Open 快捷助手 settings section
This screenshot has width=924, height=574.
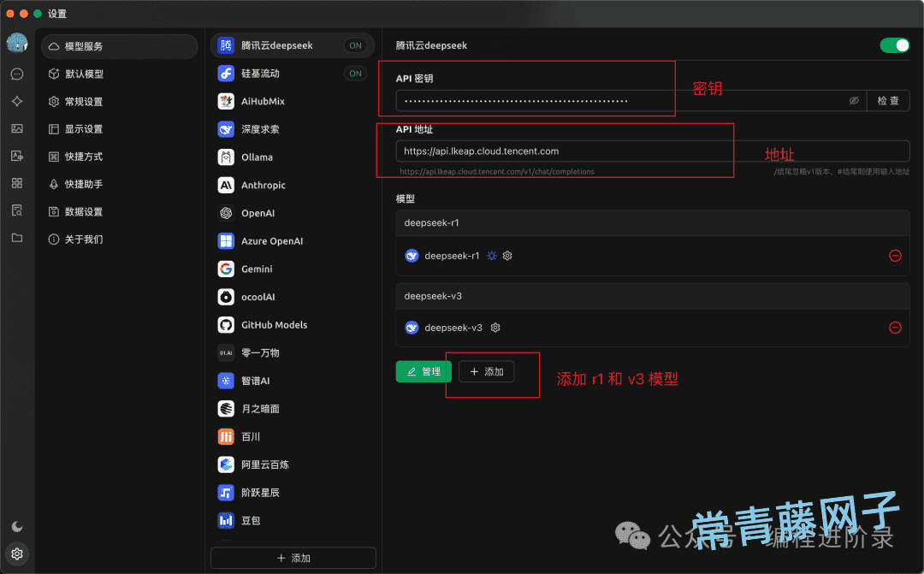(119, 184)
